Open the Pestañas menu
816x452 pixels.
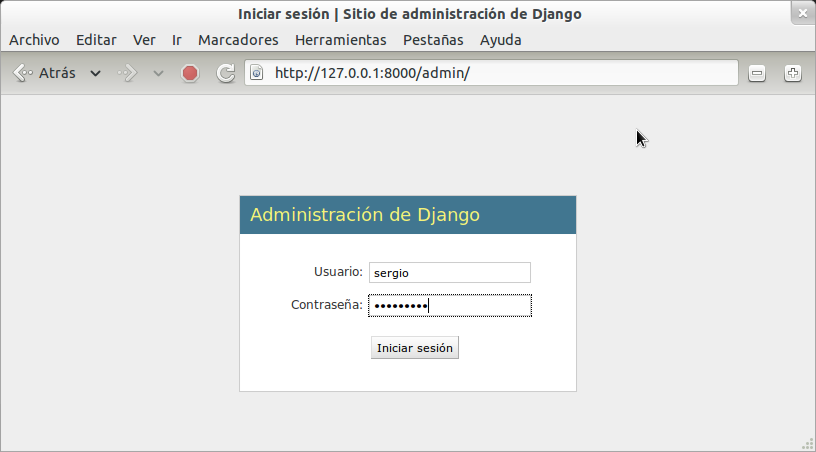pyautogui.click(x=433, y=40)
